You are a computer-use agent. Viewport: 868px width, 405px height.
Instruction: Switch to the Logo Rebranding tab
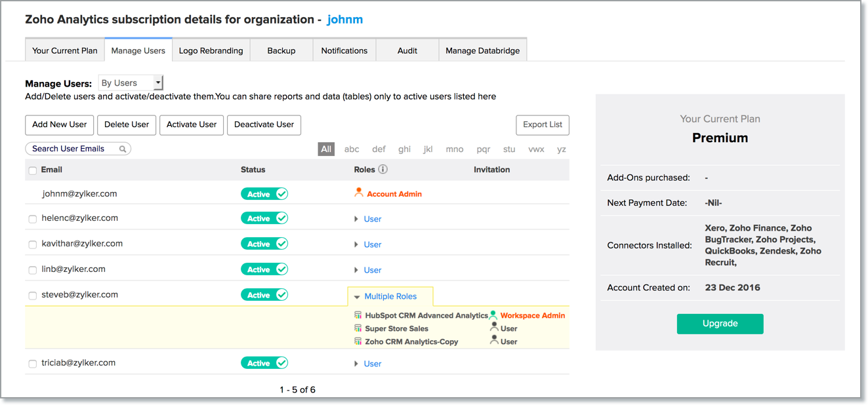211,50
